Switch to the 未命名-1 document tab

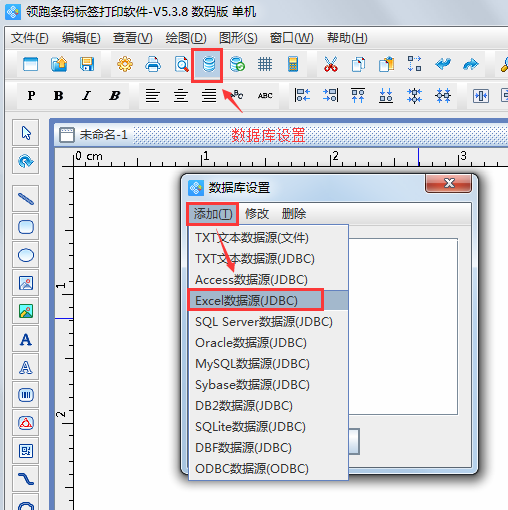pos(94,135)
